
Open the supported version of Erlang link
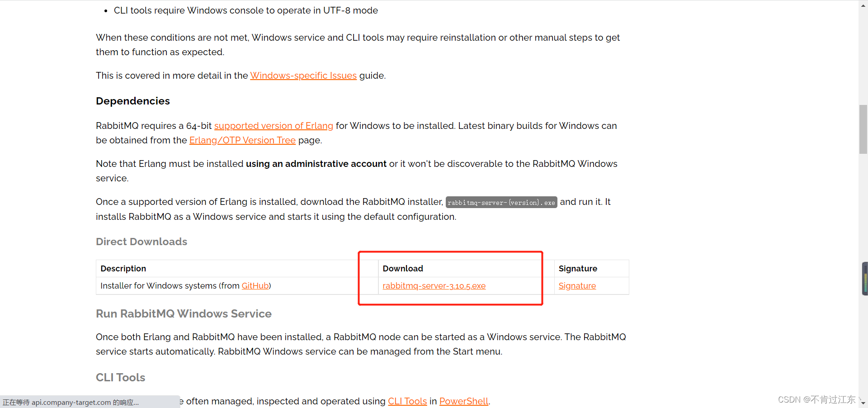274,126
